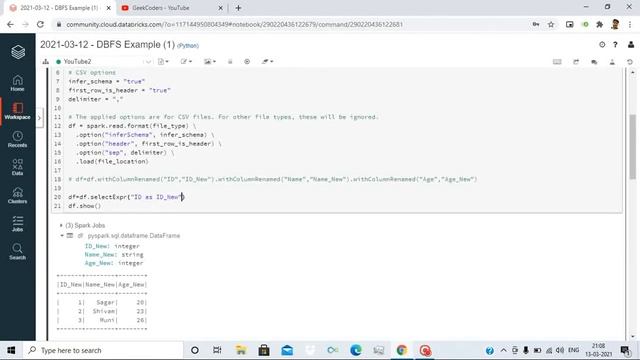Open the browser extensions puzzle icon
The image size is (640, 360).
pyautogui.click(x=600, y=24)
